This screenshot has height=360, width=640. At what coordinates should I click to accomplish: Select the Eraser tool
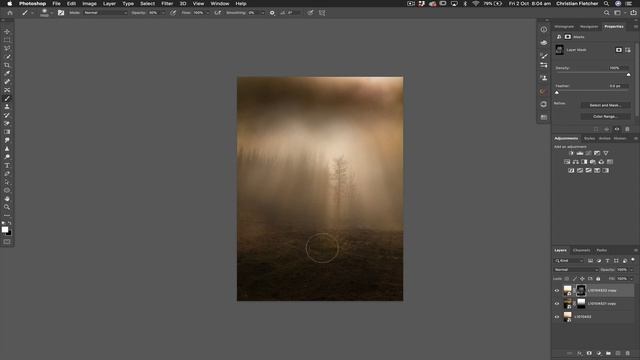(7, 124)
